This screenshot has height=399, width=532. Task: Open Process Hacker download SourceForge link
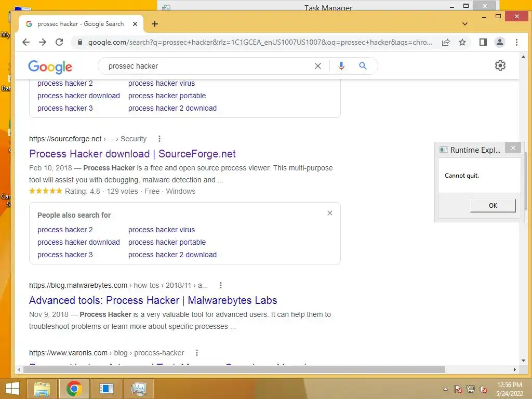point(132,154)
